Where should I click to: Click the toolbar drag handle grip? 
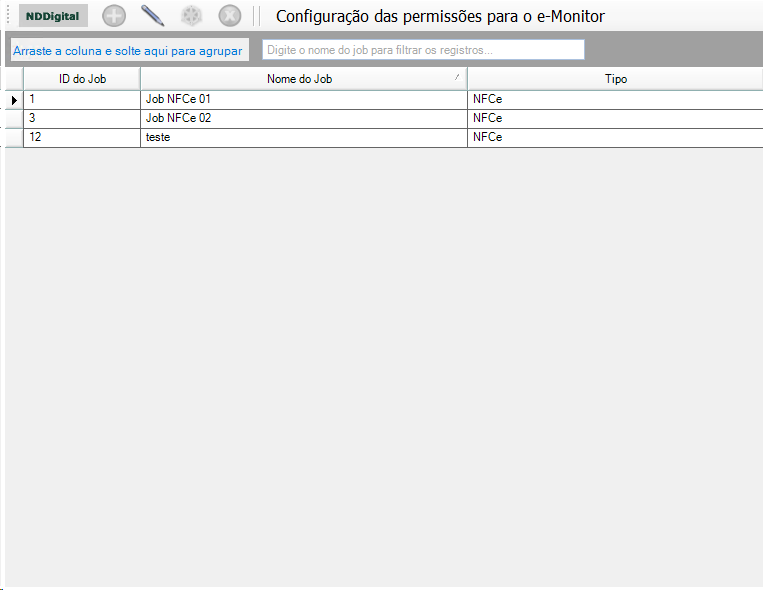tap(8, 16)
